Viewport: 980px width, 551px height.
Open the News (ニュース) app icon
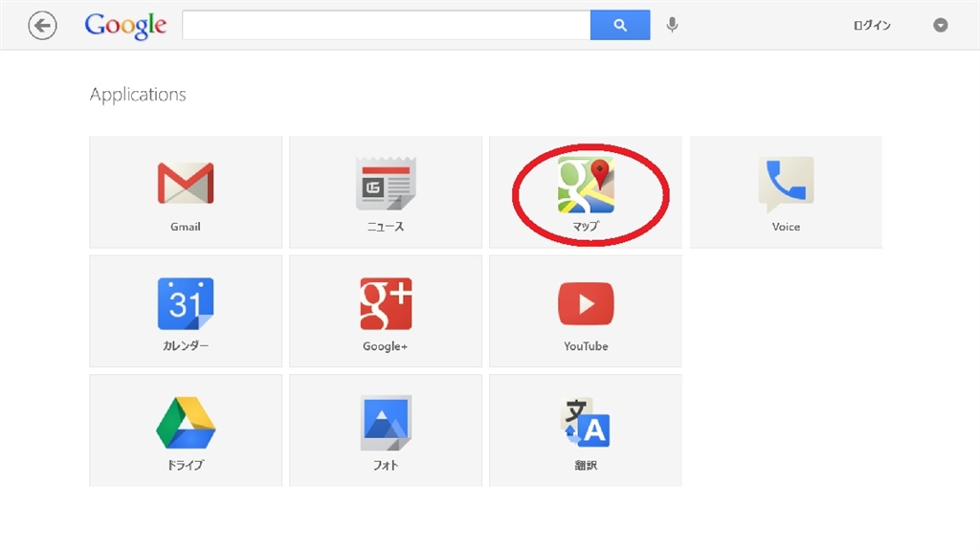pos(386,183)
